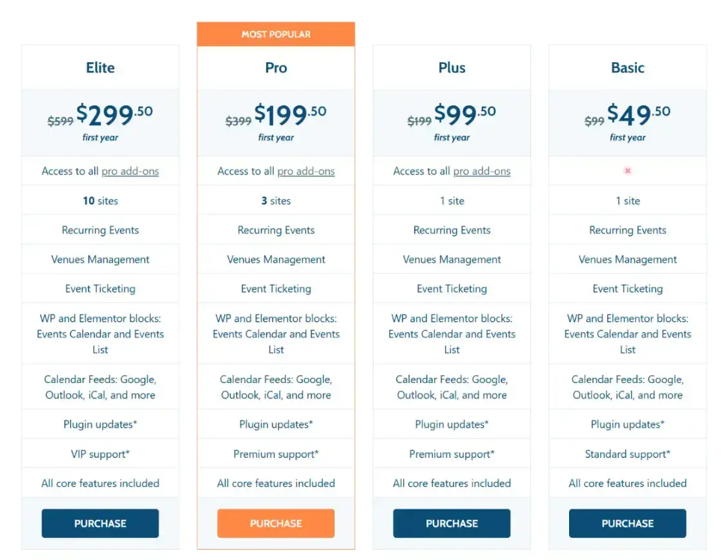Click the MOST POPULAR banner
This screenshot has width=728, height=560.
[x=276, y=34]
